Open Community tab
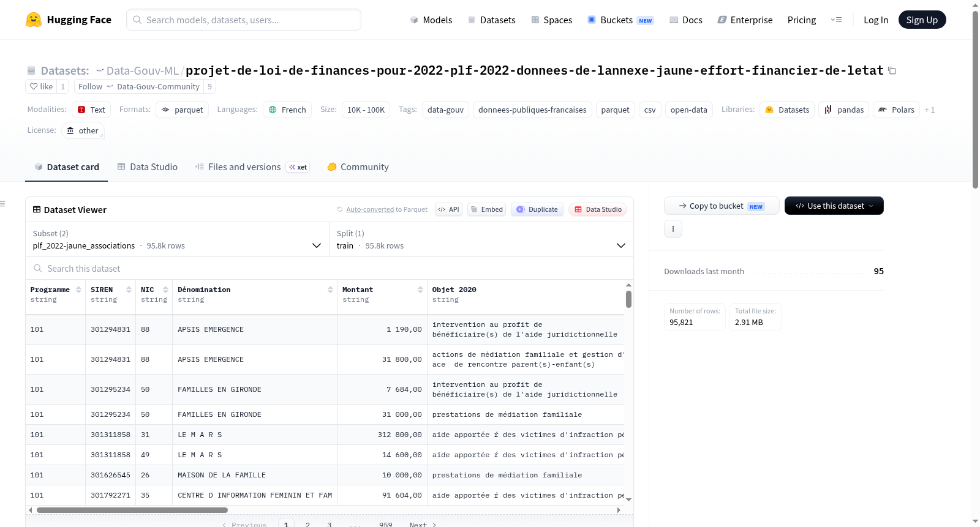 point(358,167)
